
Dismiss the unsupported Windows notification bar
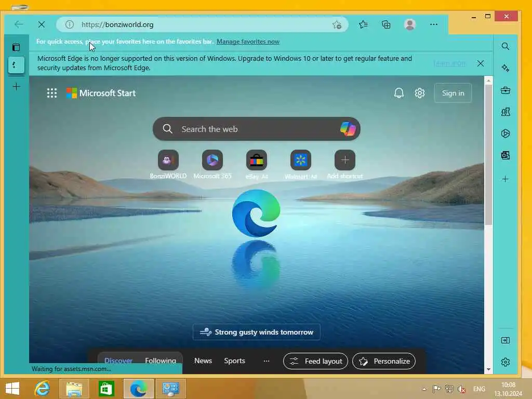coord(480,63)
